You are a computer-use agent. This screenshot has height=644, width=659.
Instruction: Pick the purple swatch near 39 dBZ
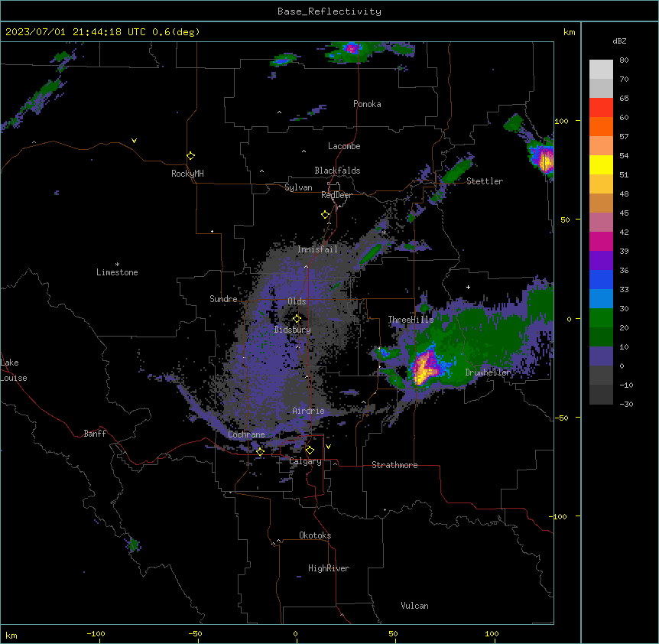pos(601,261)
